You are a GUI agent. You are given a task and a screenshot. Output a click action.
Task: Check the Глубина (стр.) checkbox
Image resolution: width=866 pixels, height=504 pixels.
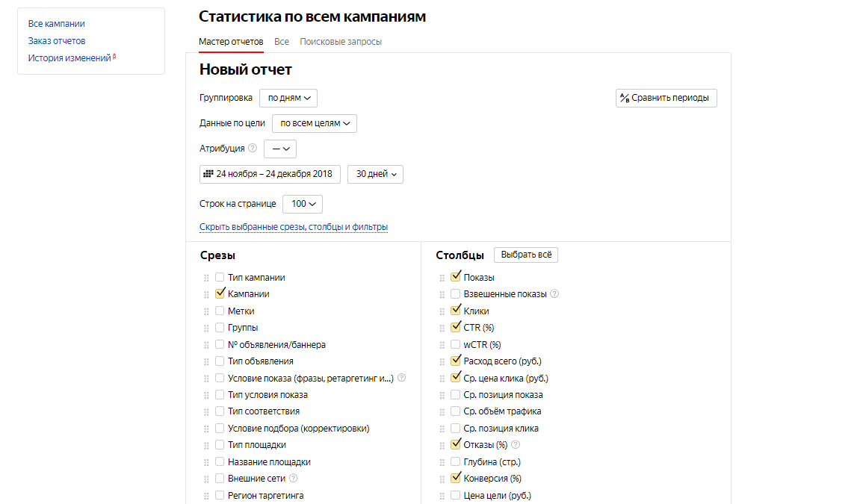point(456,461)
